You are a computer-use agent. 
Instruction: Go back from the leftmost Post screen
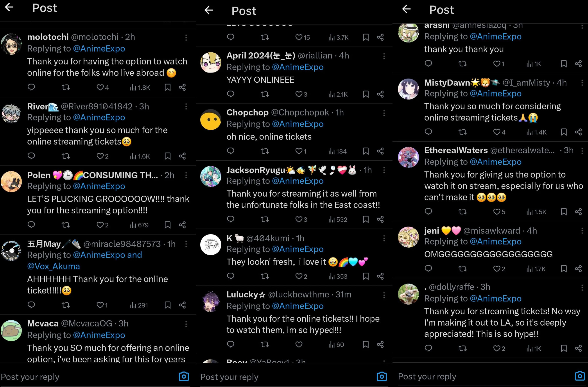tap(9, 7)
